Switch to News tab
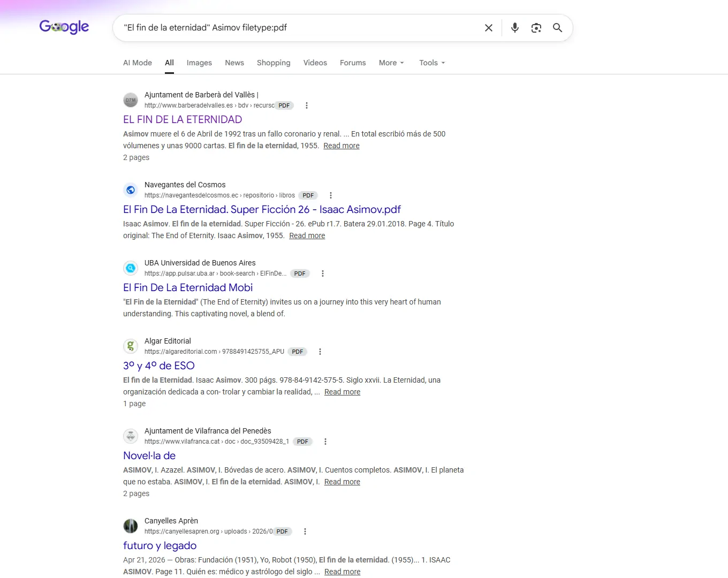The width and height of the screenshot is (728, 578). pos(234,63)
